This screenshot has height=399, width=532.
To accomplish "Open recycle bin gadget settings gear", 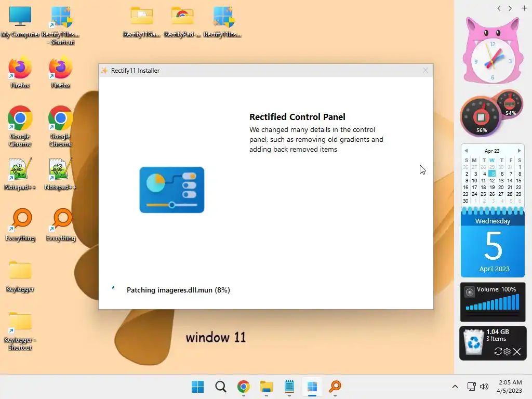I will (507, 352).
